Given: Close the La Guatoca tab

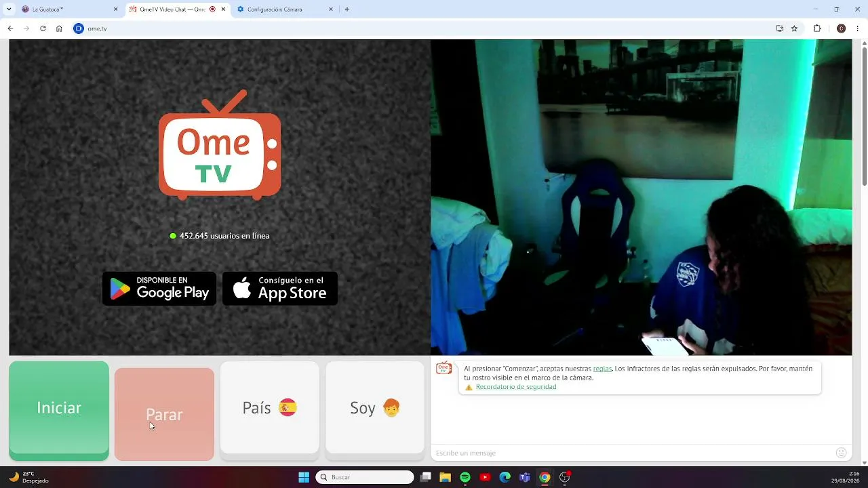Looking at the screenshot, I should (115, 9).
